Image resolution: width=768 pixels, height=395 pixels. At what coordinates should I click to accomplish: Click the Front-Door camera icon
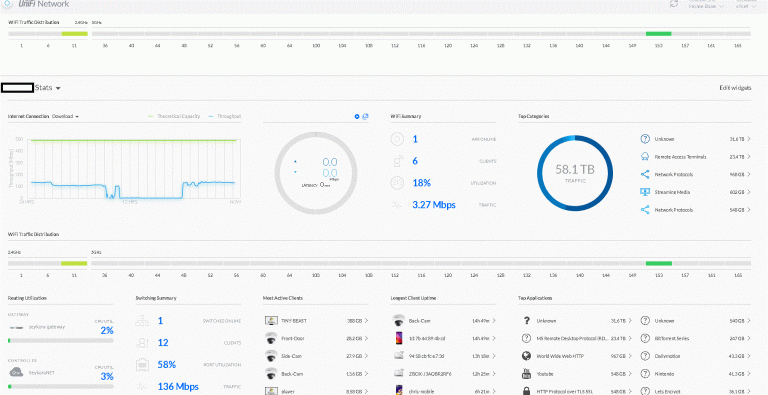tap(270, 338)
